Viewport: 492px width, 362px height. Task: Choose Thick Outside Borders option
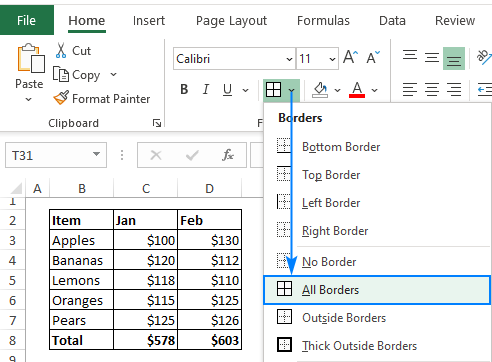click(377, 346)
